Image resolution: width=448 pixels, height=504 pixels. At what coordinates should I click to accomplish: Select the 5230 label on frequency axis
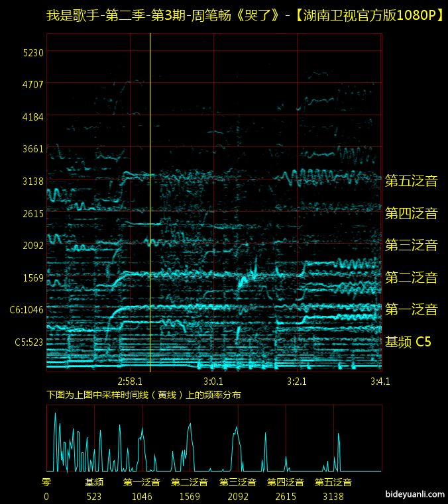pos(33,52)
